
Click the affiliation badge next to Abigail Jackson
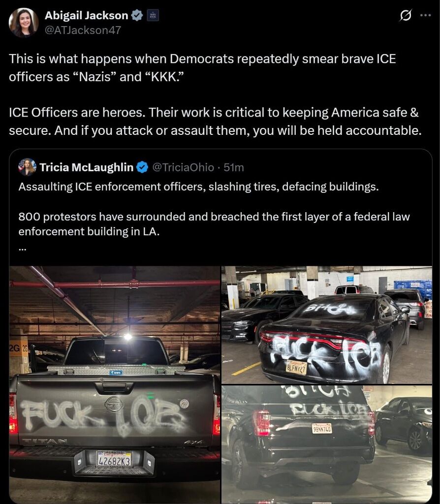point(153,15)
